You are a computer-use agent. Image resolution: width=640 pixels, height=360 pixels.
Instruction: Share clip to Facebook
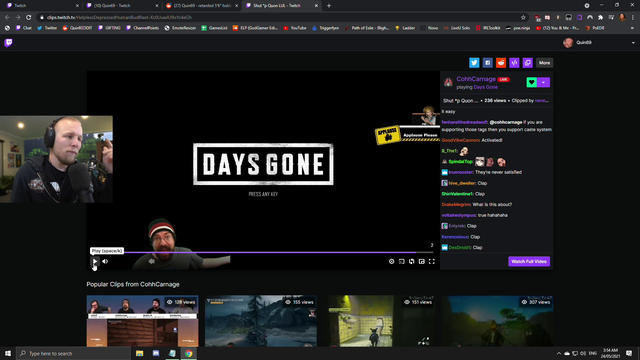[x=487, y=62]
